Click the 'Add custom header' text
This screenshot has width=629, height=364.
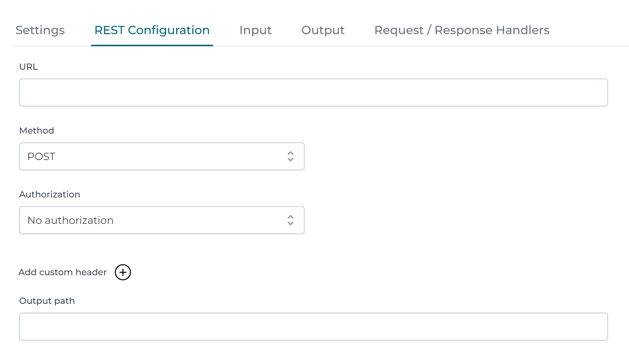click(63, 272)
